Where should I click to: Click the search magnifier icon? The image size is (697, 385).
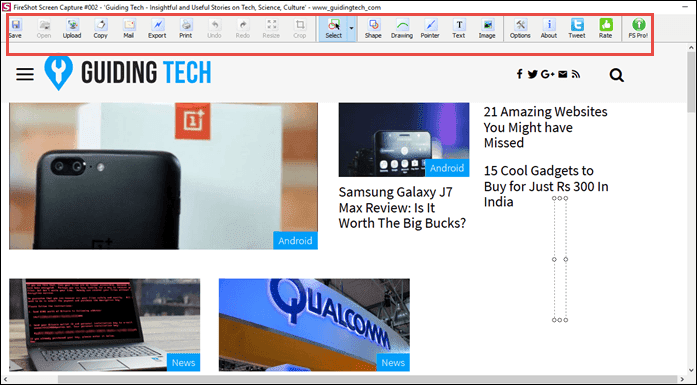[x=617, y=75]
